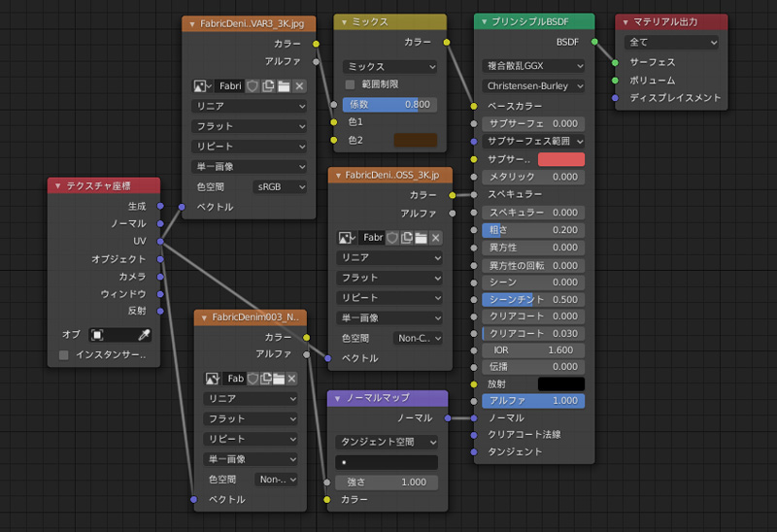Click UV map name field in ノーマルマップ node

pyautogui.click(x=387, y=462)
